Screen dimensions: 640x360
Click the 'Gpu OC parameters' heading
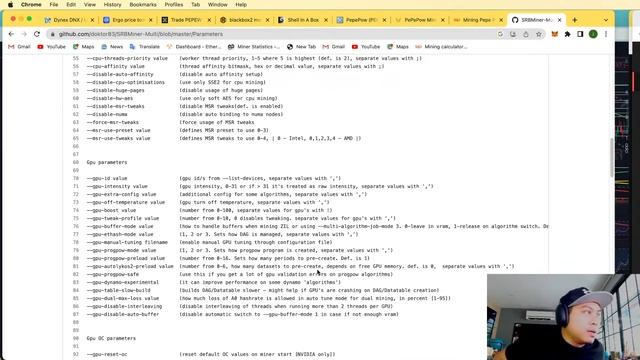[x=111, y=338]
